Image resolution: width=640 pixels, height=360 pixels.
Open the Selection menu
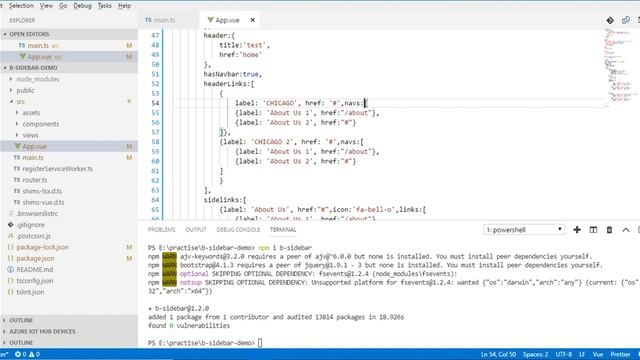coord(21,6)
